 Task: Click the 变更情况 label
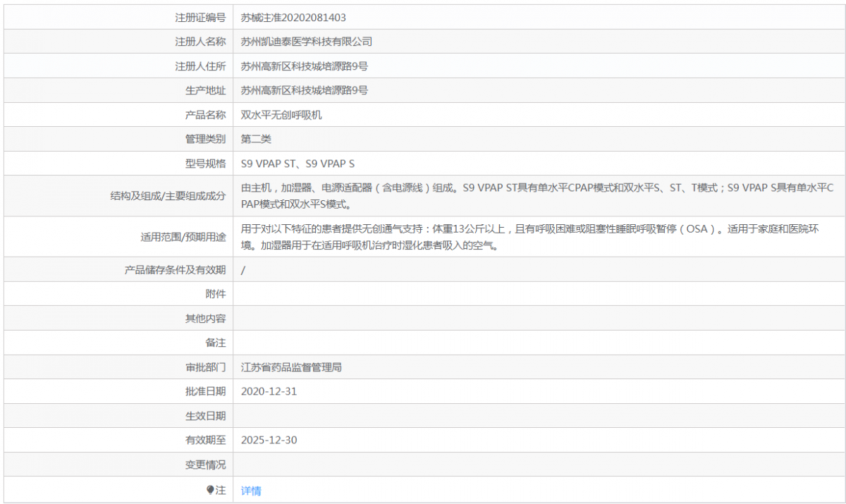pyautogui.click(x=205, y=465)
